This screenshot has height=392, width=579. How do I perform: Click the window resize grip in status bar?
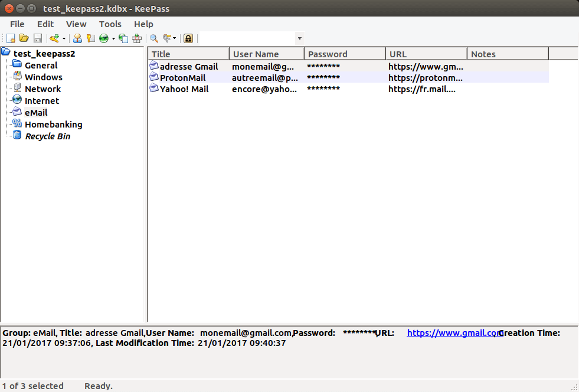[x=574, y=387]
